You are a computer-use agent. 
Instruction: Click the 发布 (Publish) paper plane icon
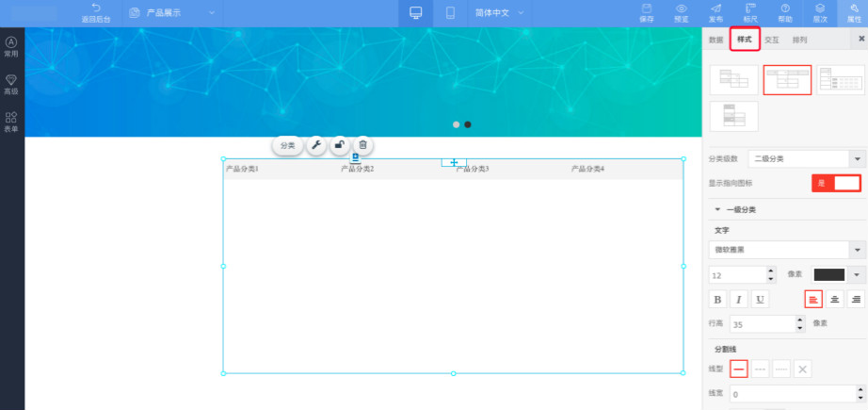tap(715, 12)
